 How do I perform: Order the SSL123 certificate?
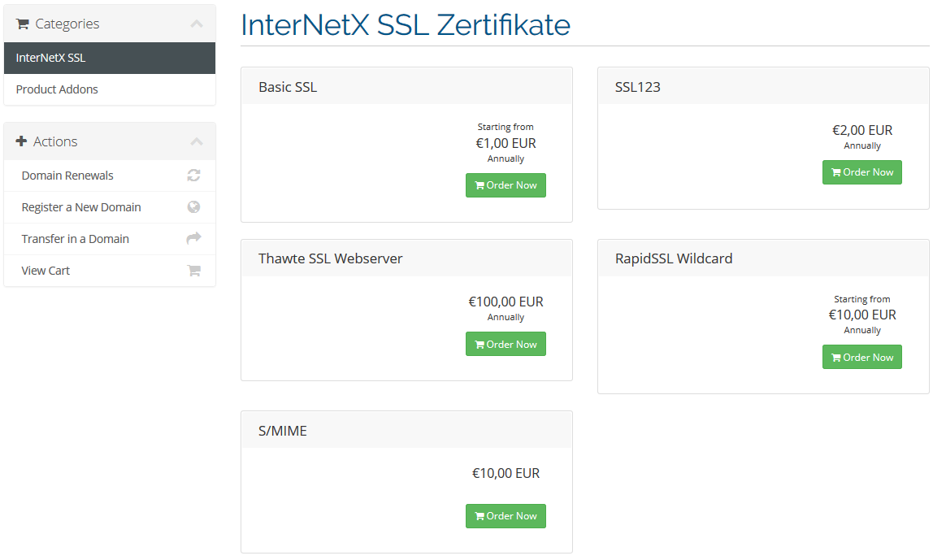click(862, 172)
